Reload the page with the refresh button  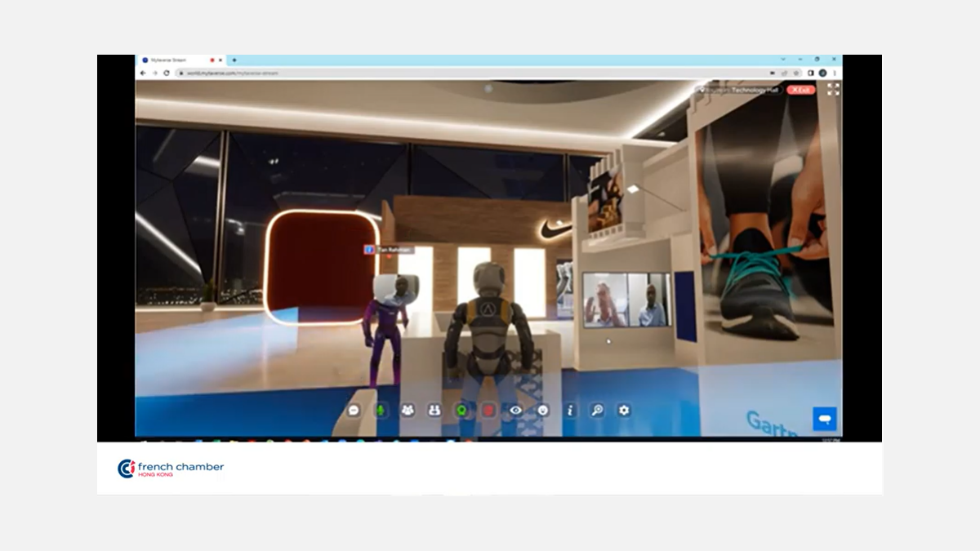tap(167, 73)
